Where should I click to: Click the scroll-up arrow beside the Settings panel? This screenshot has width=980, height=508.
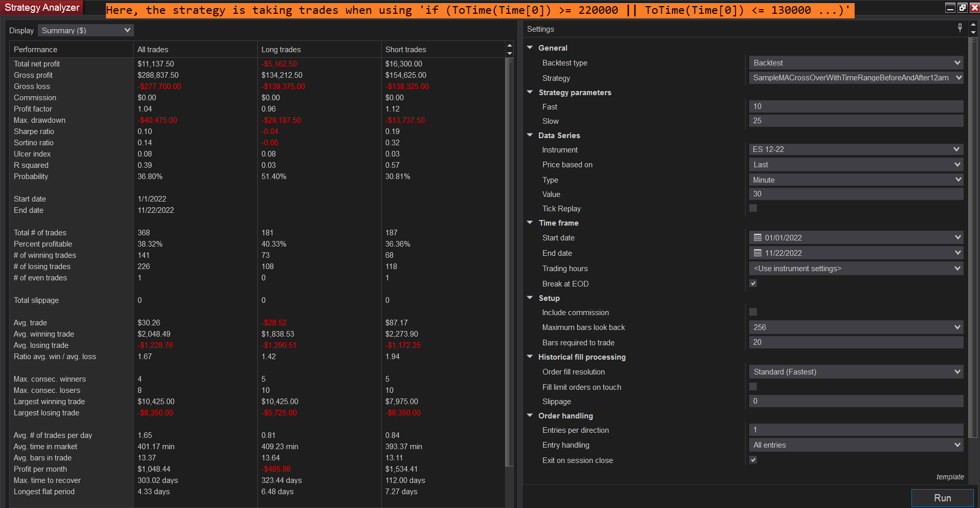click(974, 24)
